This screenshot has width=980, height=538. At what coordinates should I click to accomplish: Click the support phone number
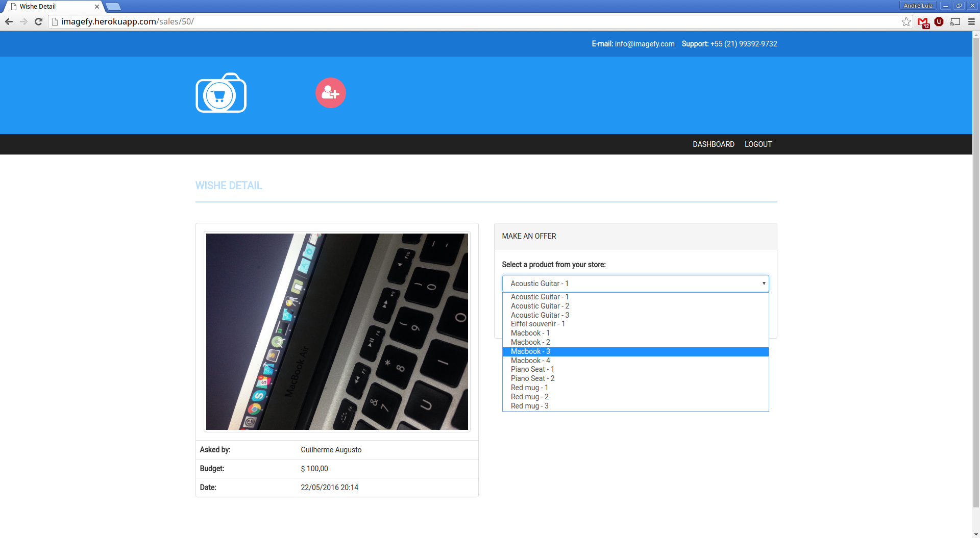tap(744, 44)
